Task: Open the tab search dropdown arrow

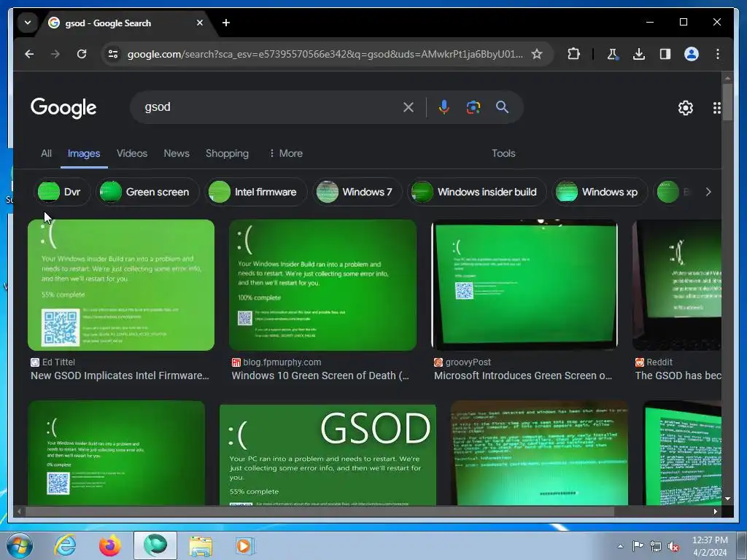Action: click(x=28, y=23)
